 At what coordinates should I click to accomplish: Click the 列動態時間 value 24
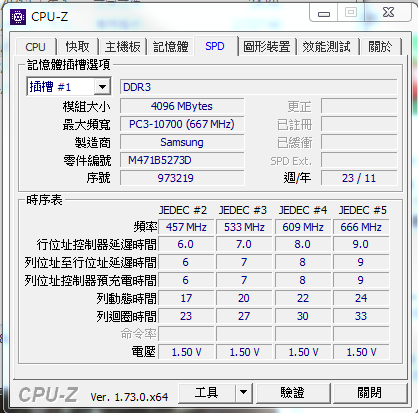361,298
